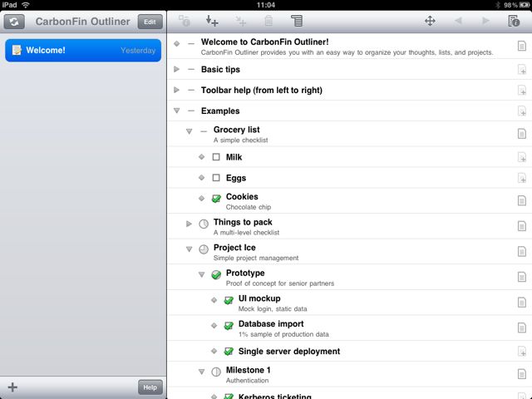
Task: Click the Welcome row status dash
Action: click(x=191, y=43)
